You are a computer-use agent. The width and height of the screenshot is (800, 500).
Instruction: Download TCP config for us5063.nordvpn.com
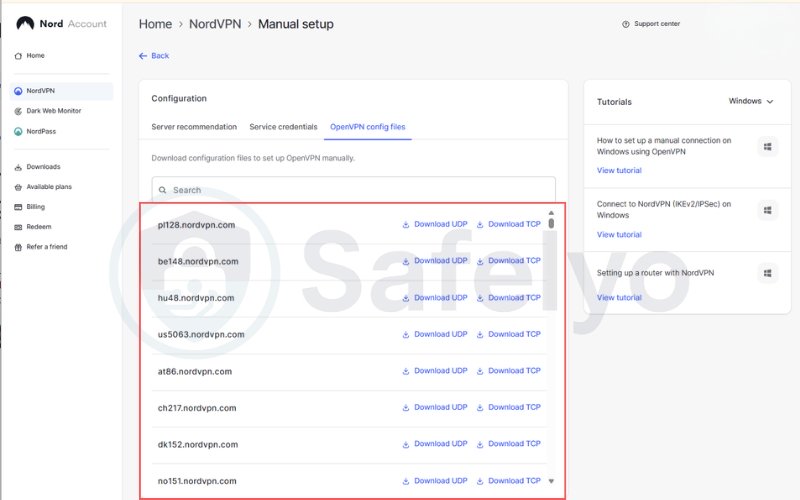click(508, 334)
